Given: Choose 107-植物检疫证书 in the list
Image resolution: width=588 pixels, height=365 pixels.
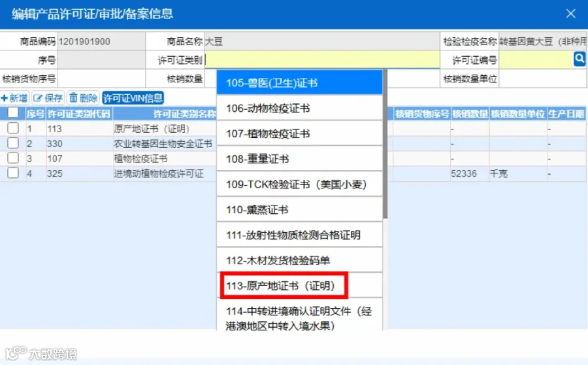Looking at the screenshot, I should (x=299, y=133).
